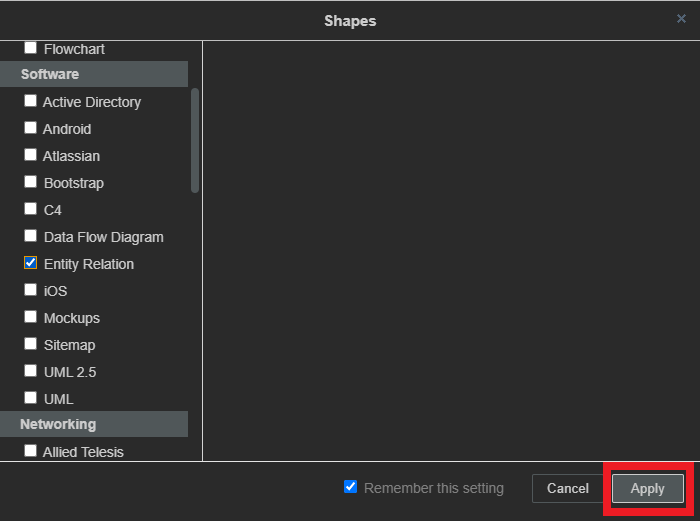Click the Software category header
700x521 pixels.
click(94, 74)
